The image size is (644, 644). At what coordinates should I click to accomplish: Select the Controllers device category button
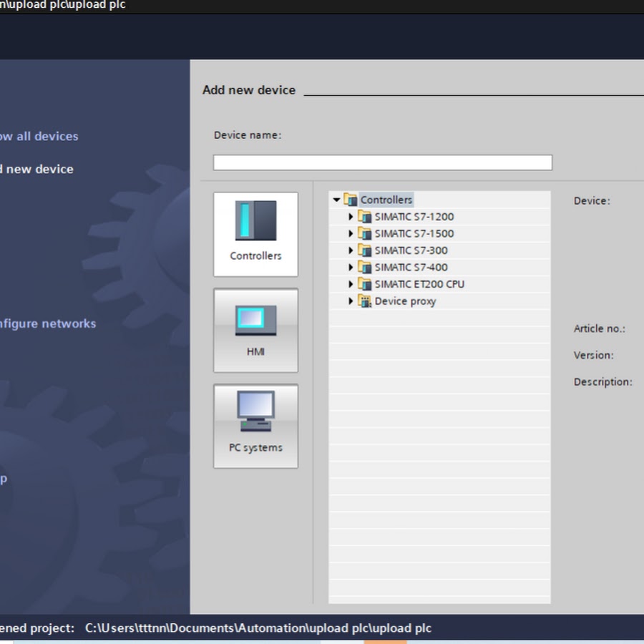[x=255, y=234]
